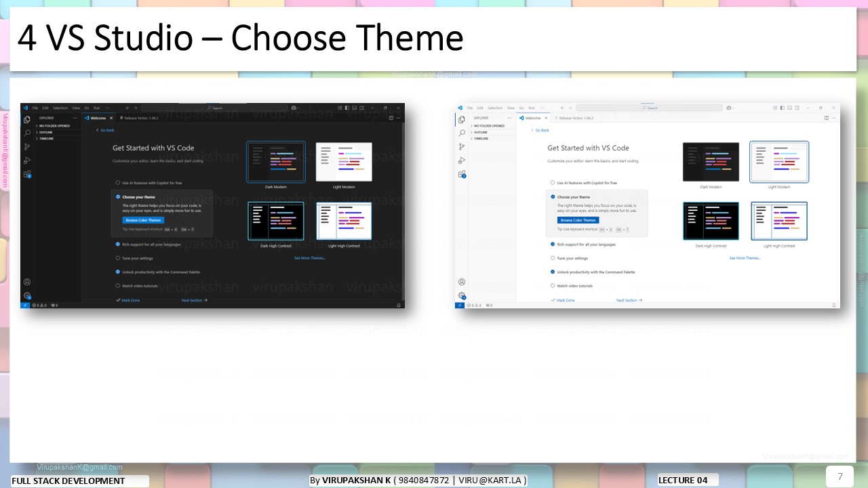Open Manage gear icon in dark VS Code window
The height and width of the screenshot is (488, 868).
[27, 296]
